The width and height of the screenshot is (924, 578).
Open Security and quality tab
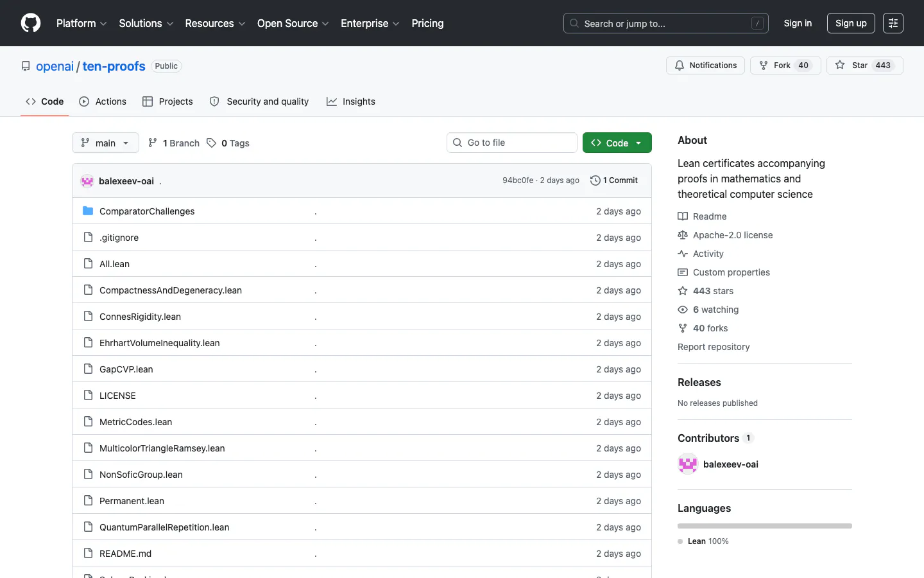(259, 101)
